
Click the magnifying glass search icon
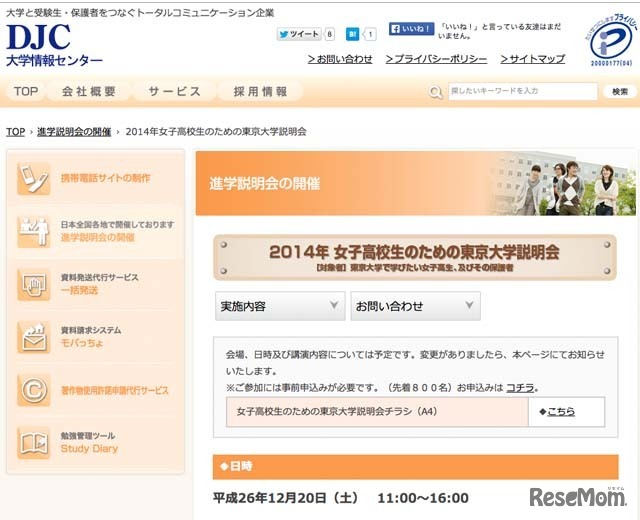[x=436, y=92]
